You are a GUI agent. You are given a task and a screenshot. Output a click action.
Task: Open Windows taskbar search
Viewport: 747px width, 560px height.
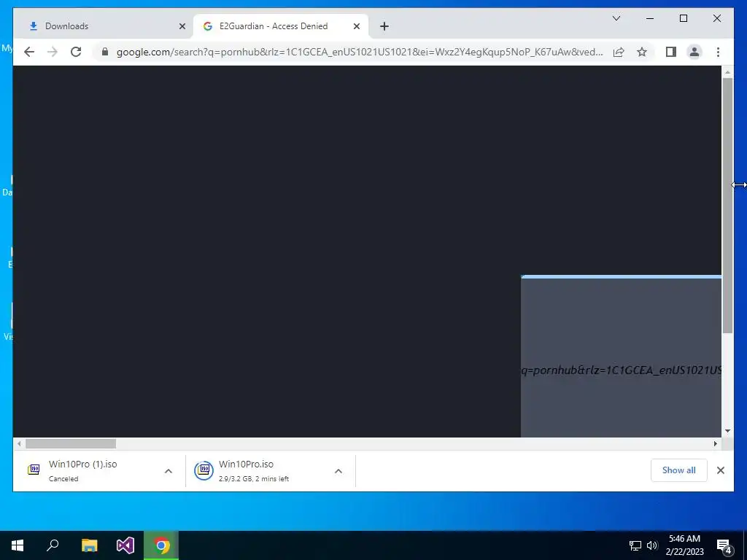(x=53, y=545)
